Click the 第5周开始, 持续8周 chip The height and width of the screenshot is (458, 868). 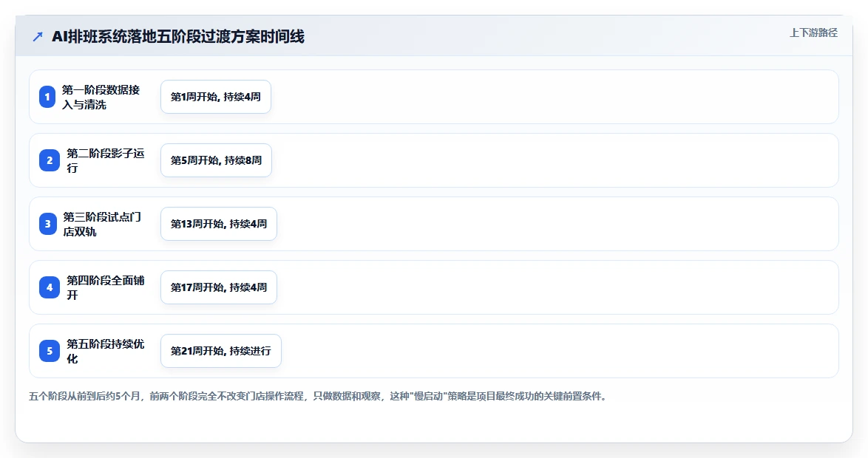217,160
